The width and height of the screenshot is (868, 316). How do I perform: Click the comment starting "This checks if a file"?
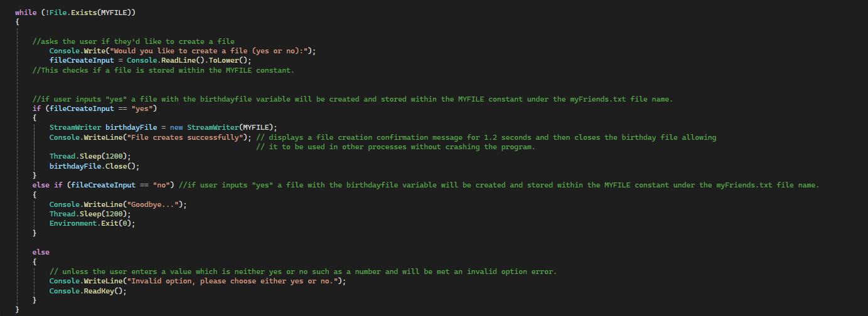point(163,70)
